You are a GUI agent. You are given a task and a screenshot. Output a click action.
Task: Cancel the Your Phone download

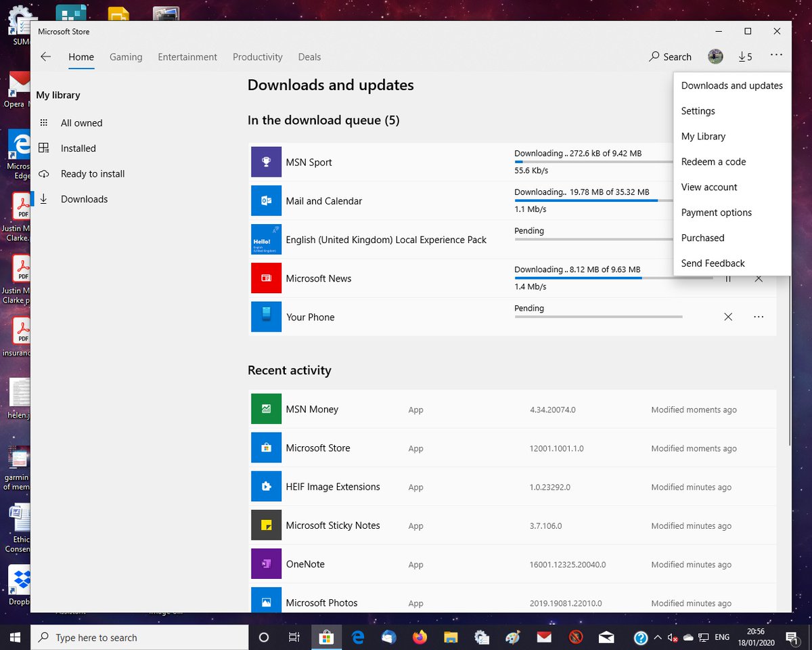pos(728,317)
